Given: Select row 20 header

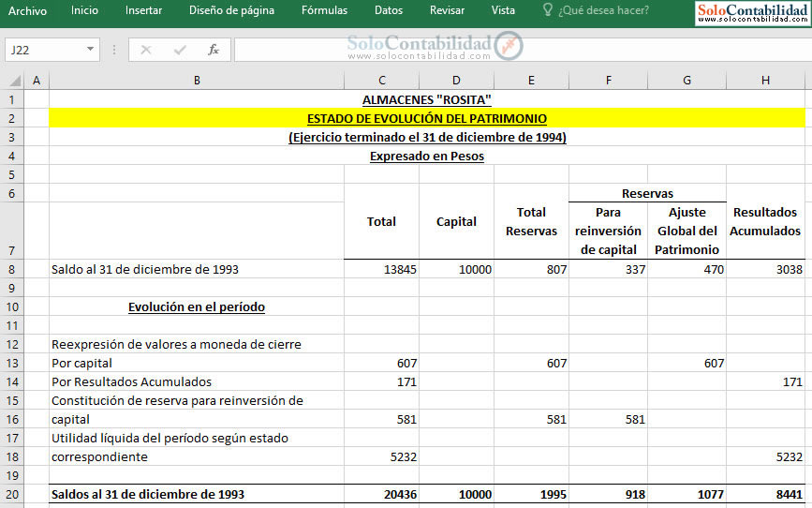Looking at the screenshot, I should coord(12,495).
